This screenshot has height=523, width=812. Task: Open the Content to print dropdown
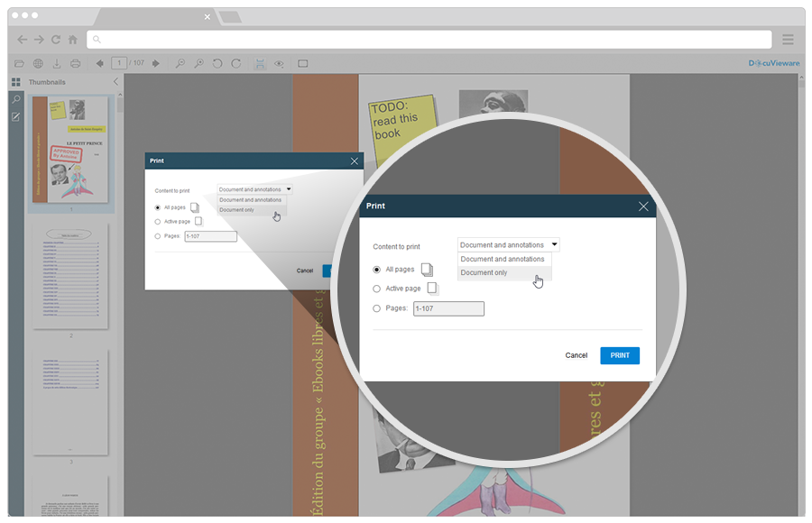(508, 244)
